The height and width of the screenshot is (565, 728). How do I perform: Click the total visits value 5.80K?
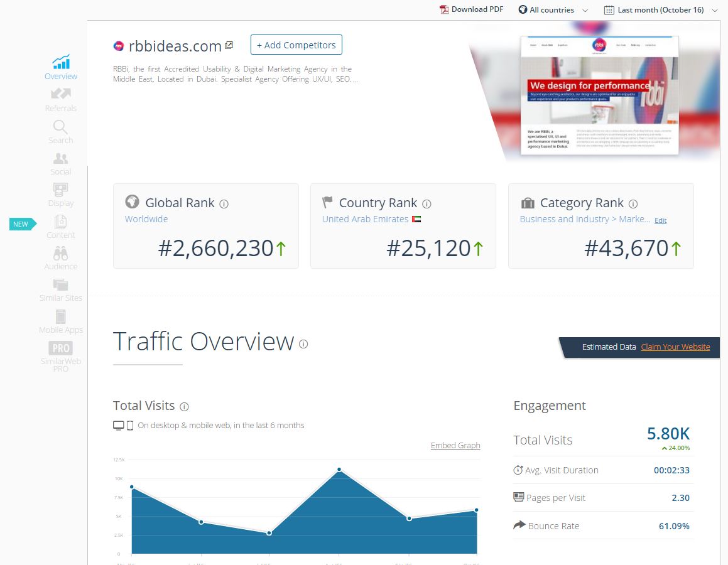tap(668, 434)
